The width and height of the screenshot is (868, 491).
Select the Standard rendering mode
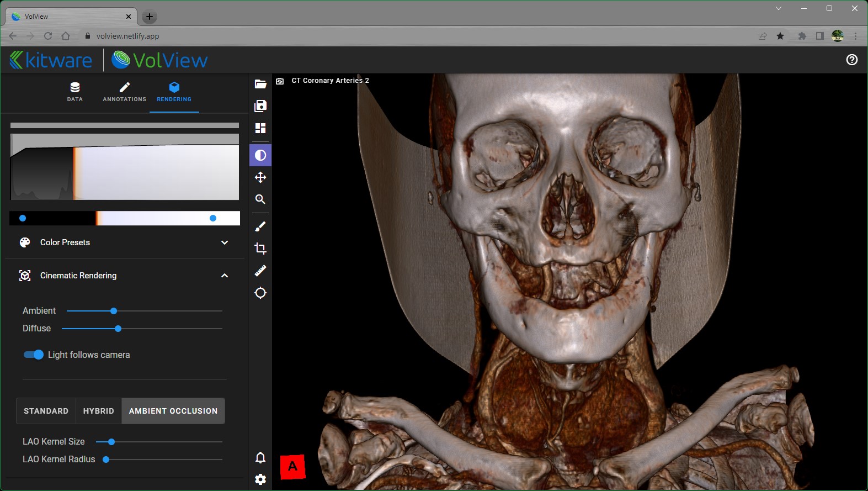click(x=46, y=411)
